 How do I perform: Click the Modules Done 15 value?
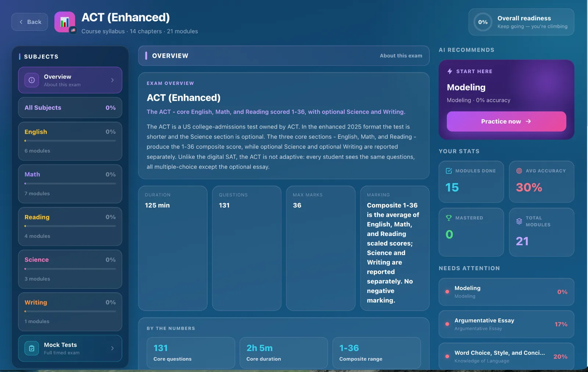(452, 187)
